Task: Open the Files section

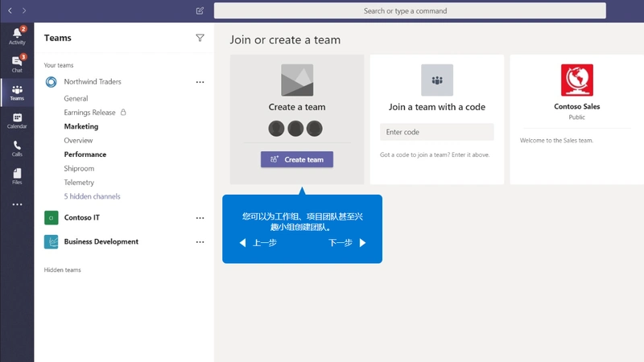Action: 17,176
